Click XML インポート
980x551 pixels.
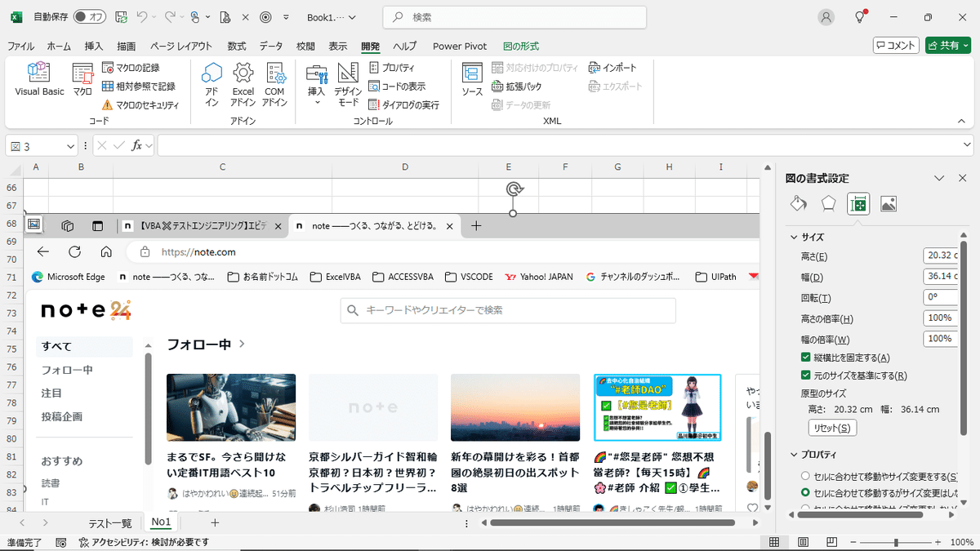612,68
